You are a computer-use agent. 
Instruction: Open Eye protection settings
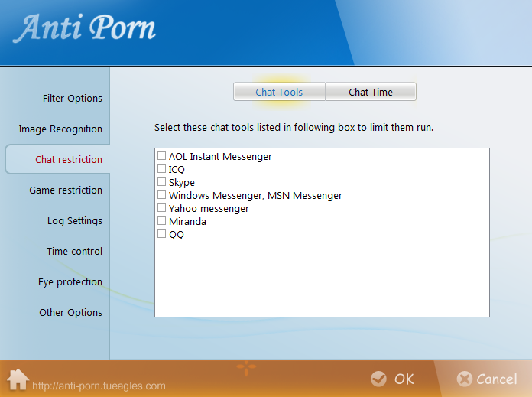coord(70,281)
